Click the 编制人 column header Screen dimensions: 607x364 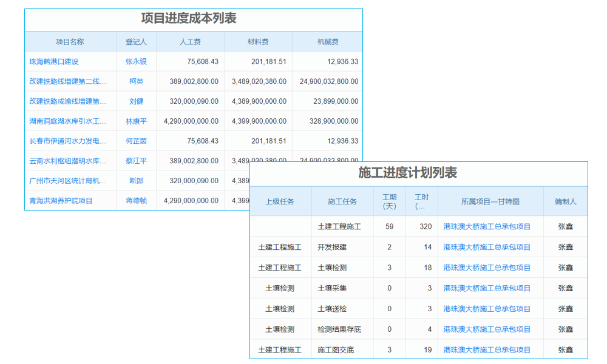coord(566,201)
